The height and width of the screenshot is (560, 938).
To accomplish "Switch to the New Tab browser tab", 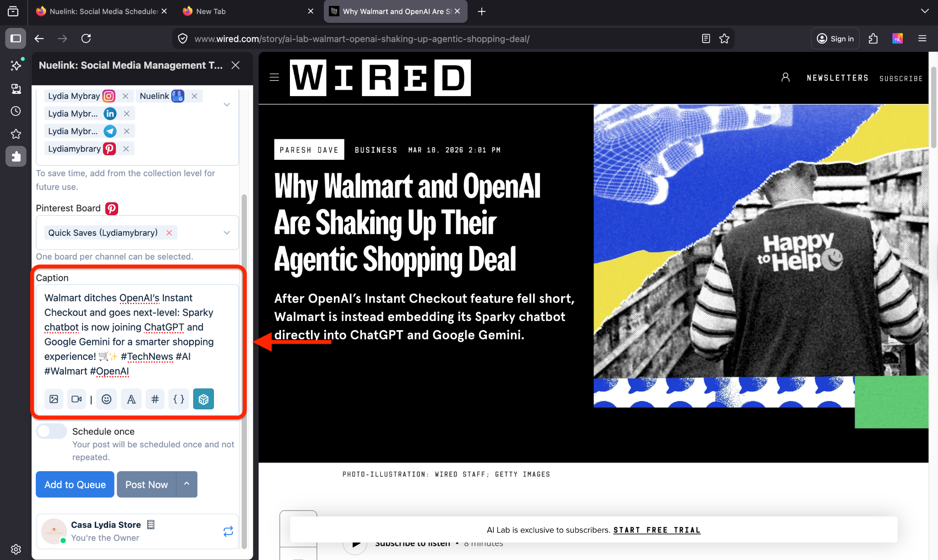I will click(x=211, y=11).
